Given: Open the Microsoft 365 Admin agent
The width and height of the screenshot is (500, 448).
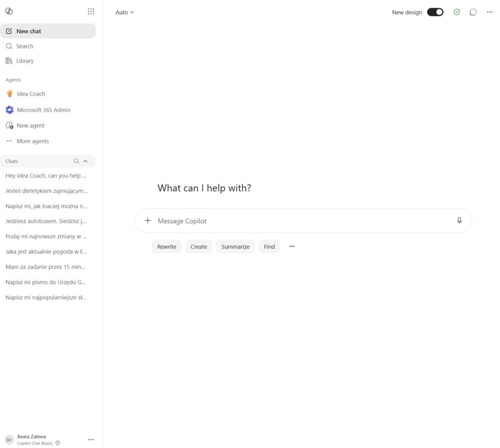Looking at the screenshot, I should pos(48,110).
